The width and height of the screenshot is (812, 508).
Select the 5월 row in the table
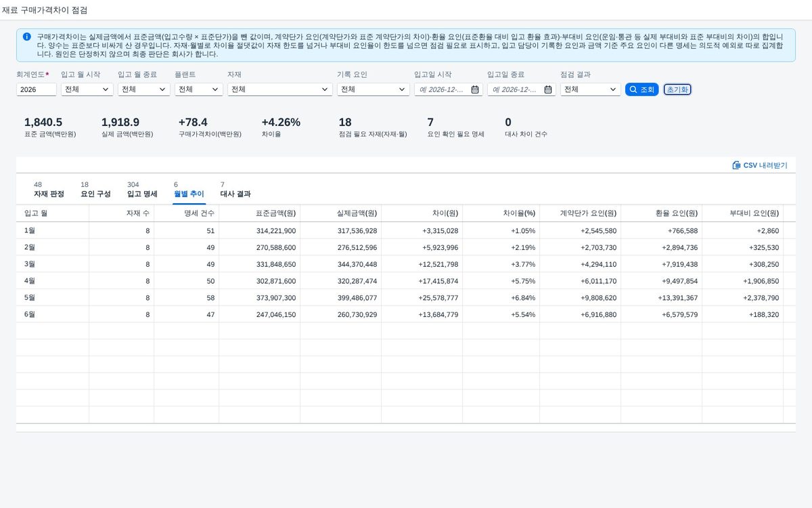[x=406, y=297]
